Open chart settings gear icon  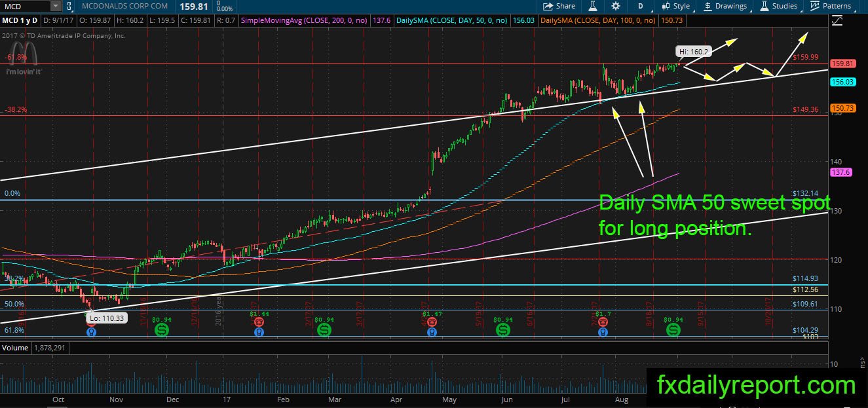[x=616, y=6]
